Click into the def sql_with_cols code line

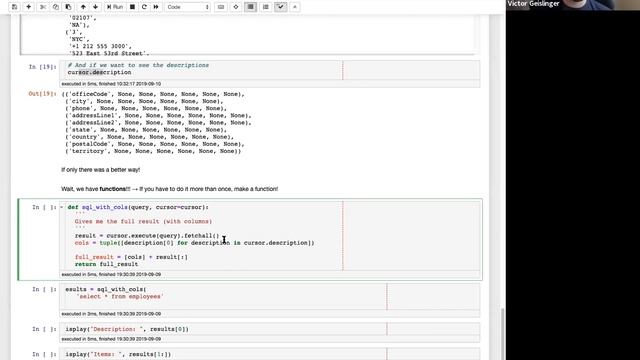click(x=138, y=207)
